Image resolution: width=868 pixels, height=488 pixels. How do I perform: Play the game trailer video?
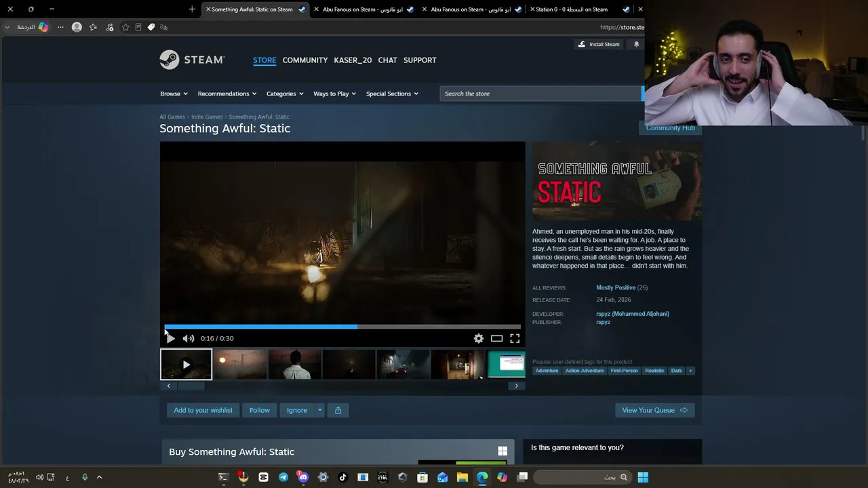(170, 338)
